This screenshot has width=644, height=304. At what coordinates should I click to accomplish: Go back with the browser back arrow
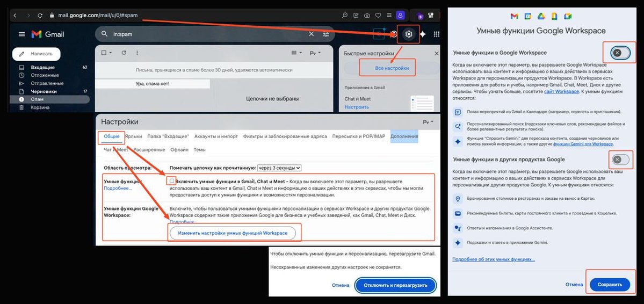coord(15,16)
